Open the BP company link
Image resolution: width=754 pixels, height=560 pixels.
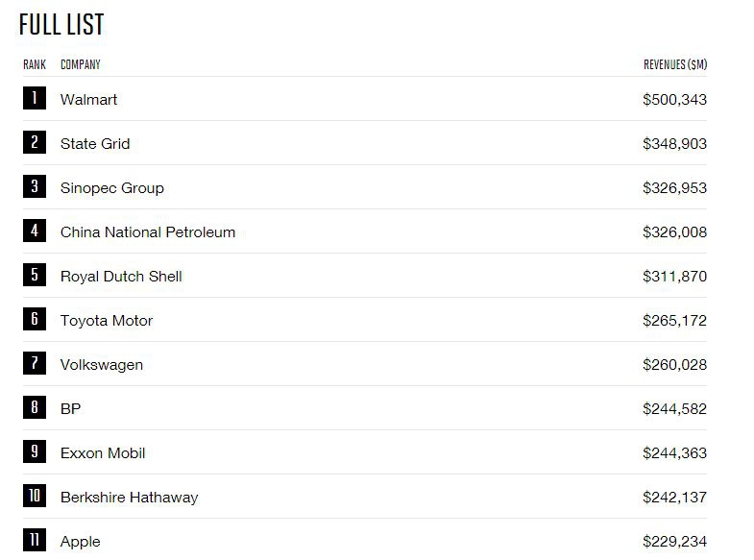[x=70, y=409]
